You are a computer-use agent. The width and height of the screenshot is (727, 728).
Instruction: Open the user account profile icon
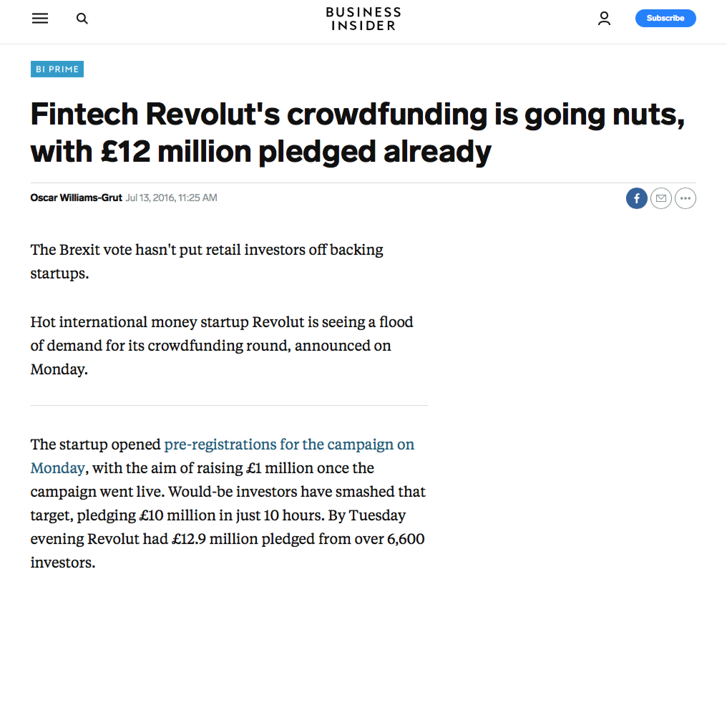pyautogui.click(x=604, y=18)
